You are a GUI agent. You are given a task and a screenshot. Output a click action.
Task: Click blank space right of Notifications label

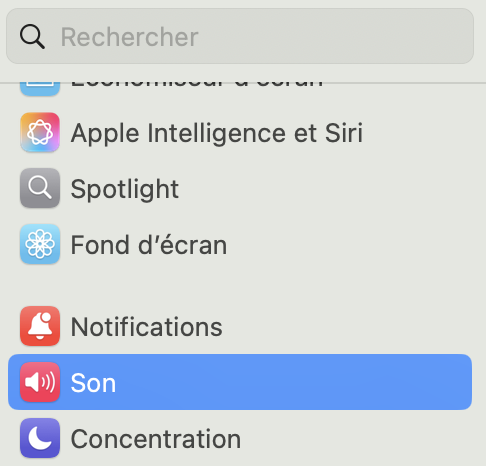(347, 326)
